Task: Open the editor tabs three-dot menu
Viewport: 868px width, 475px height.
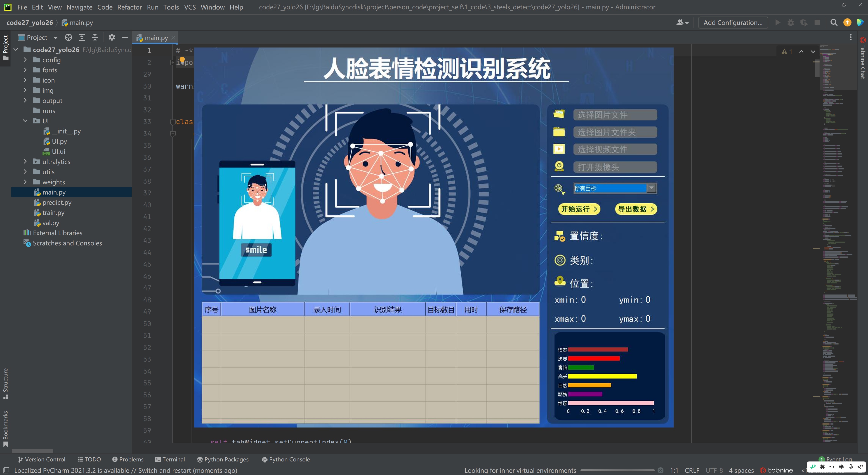Action: point(851,37)
